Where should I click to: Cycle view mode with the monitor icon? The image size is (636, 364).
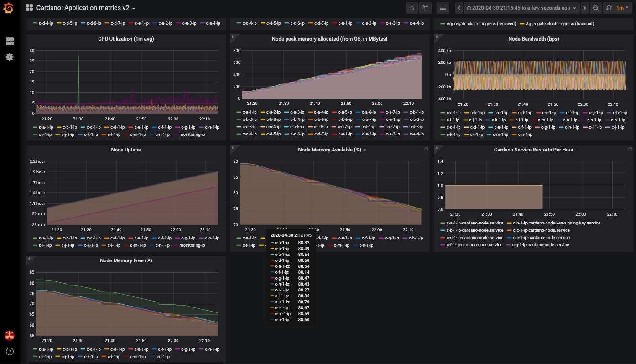coord(442,8)
